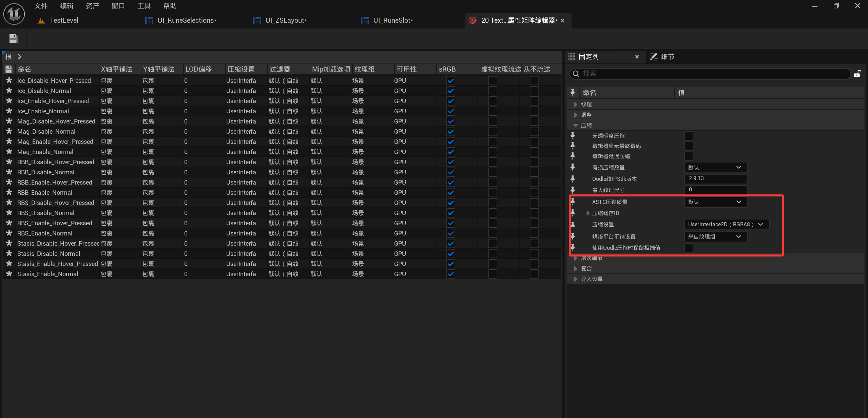868x418 pixels.
Task: Uncheck sRGB for Ice_Disable_Hover_Pressed row
Action: 450,81
